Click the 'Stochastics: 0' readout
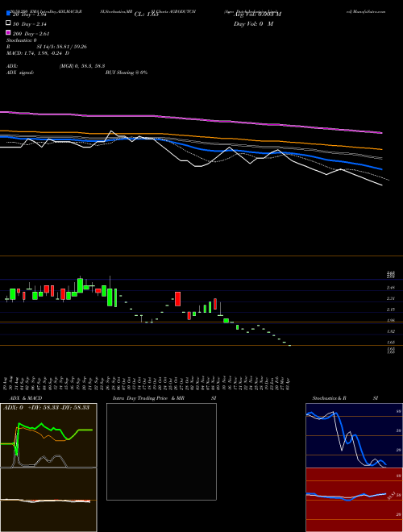The image size is (403, 532). click(22, 40)
